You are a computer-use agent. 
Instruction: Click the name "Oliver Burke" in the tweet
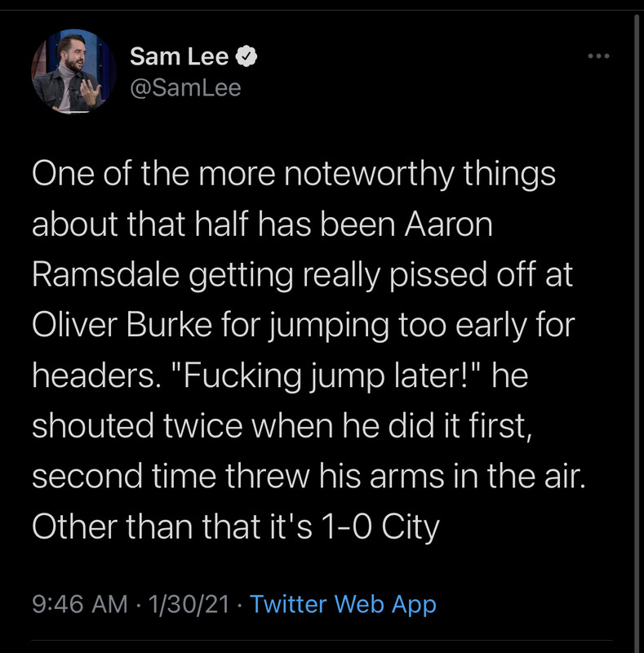point(122,325)
